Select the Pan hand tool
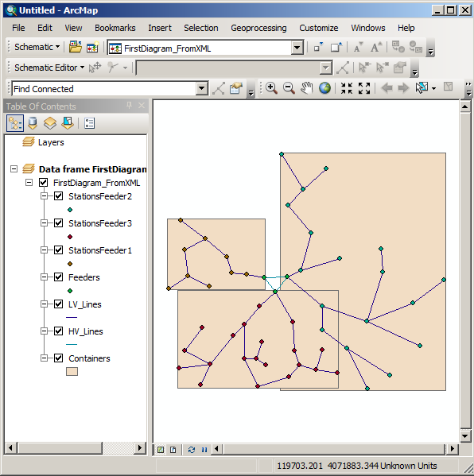The image size is (474, 476). click(306, 88)
